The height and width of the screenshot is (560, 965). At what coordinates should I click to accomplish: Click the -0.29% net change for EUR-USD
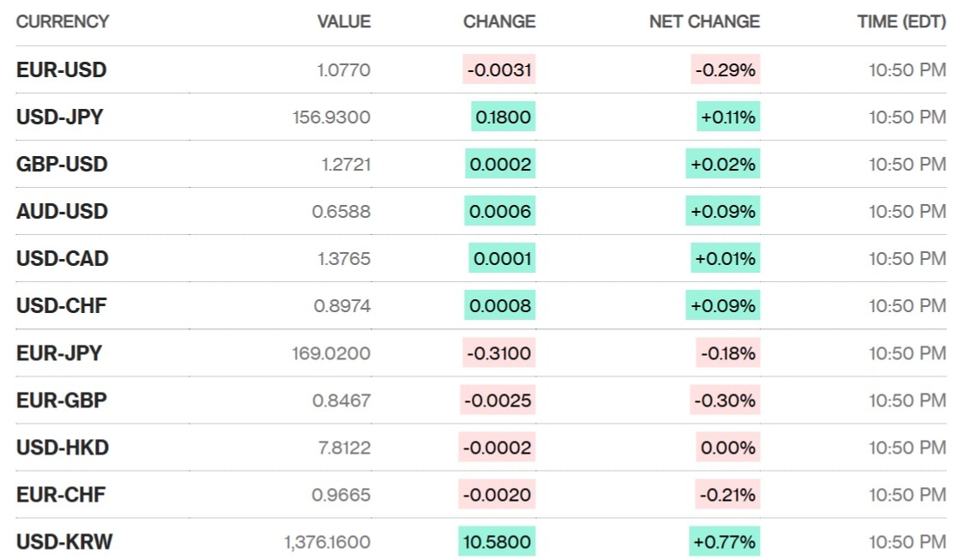[726, 69]
